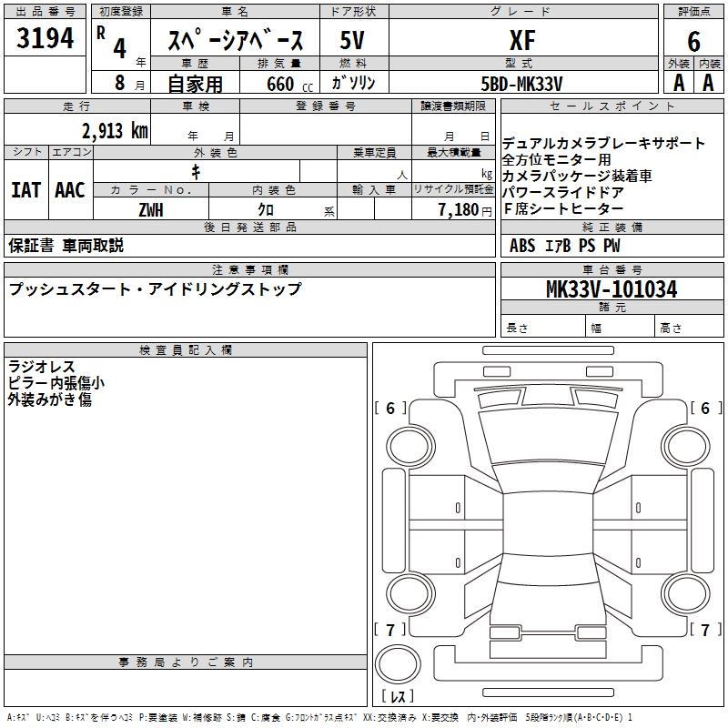Click the car name スペーシアベース

(236, 39)
